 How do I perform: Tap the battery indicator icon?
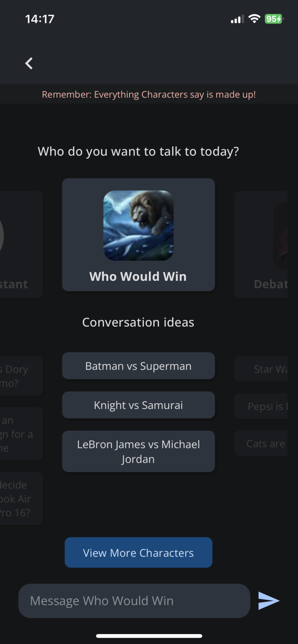pos(274,19)
